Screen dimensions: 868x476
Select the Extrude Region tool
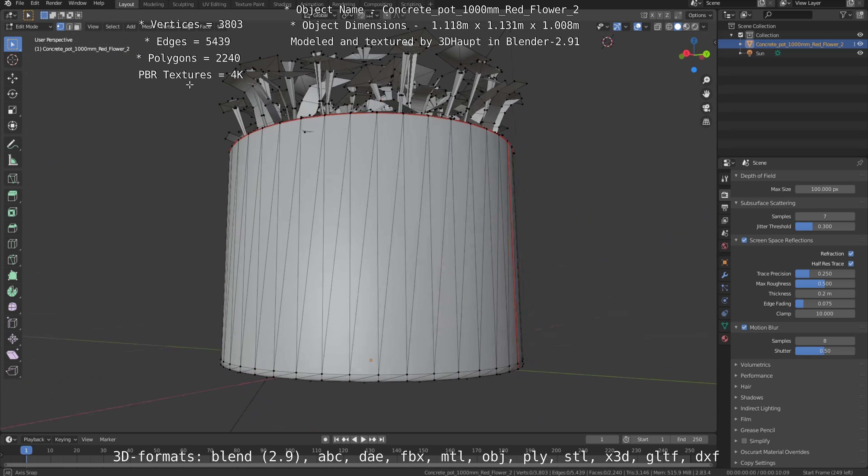click(13, 196)
